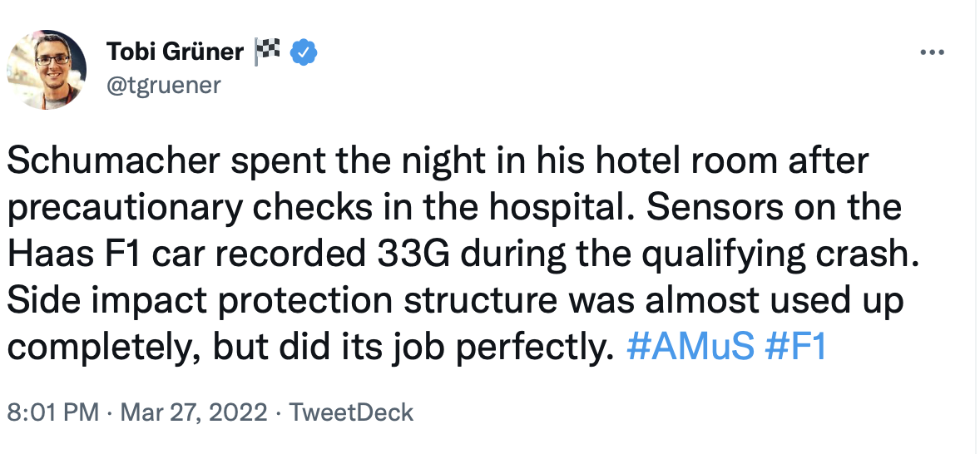Click the 8:01 PM timestamp

[x=52, y=412]
